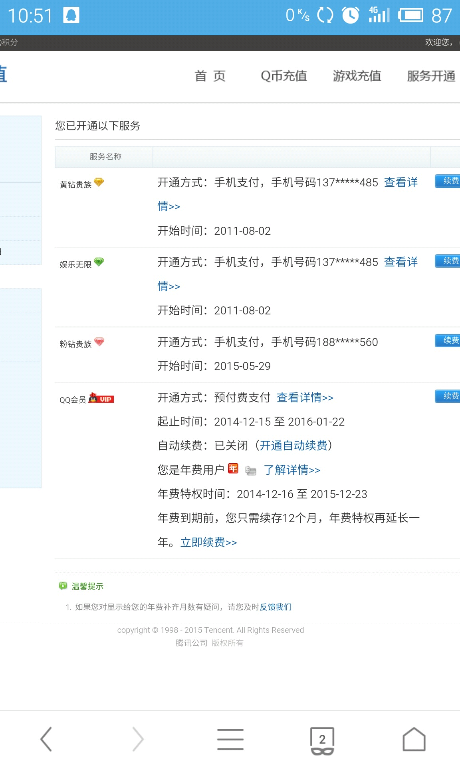This screenshot has height=768, width=460.
Task: Tap the battery indicator icon
Action: click(411, 16)
